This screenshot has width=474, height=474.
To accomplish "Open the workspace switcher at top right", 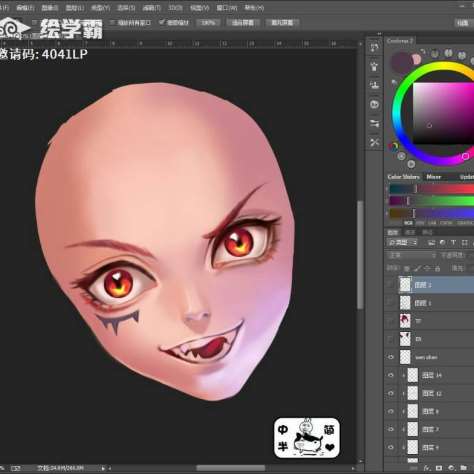I will pos(464,22).
